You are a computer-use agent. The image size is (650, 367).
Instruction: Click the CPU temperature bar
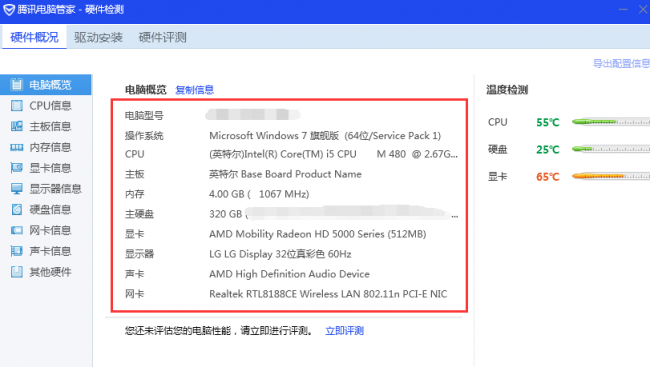(611, 122)
